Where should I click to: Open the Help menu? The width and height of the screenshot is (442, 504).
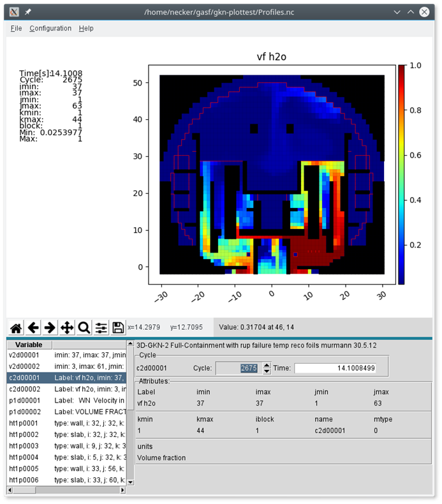[86, 28]
